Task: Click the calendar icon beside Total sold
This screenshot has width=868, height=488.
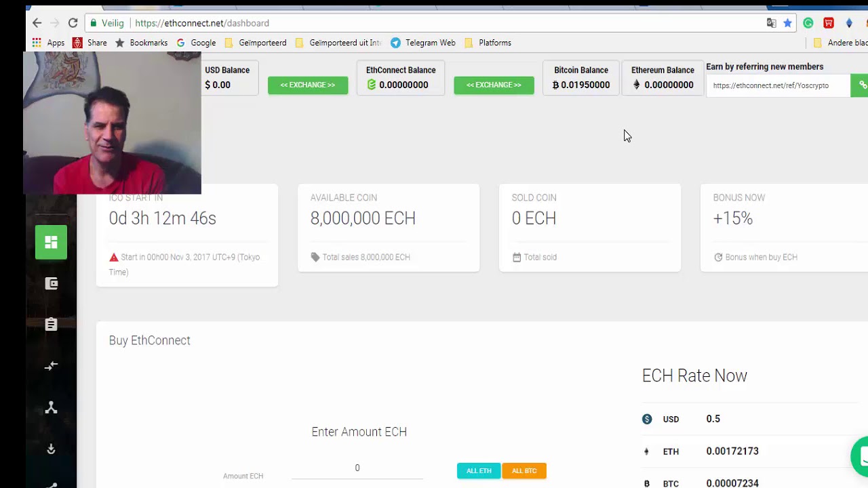Action: [x=517, y=257]
